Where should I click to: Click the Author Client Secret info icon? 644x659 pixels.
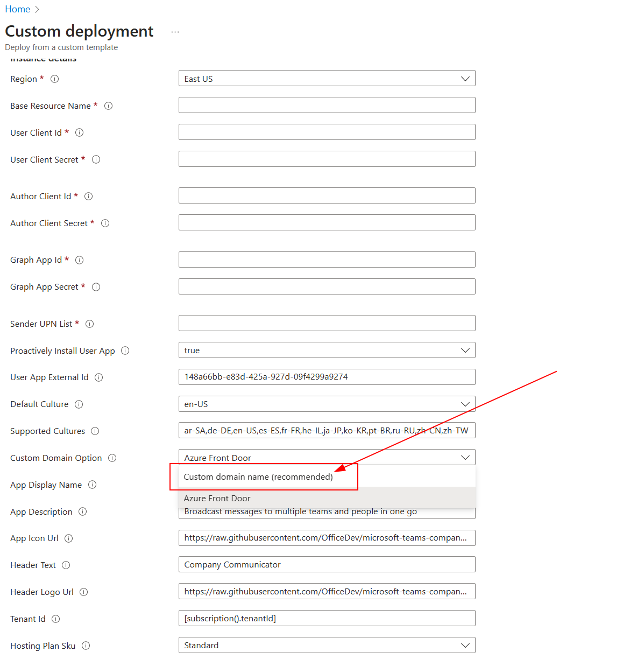(105, 223)
